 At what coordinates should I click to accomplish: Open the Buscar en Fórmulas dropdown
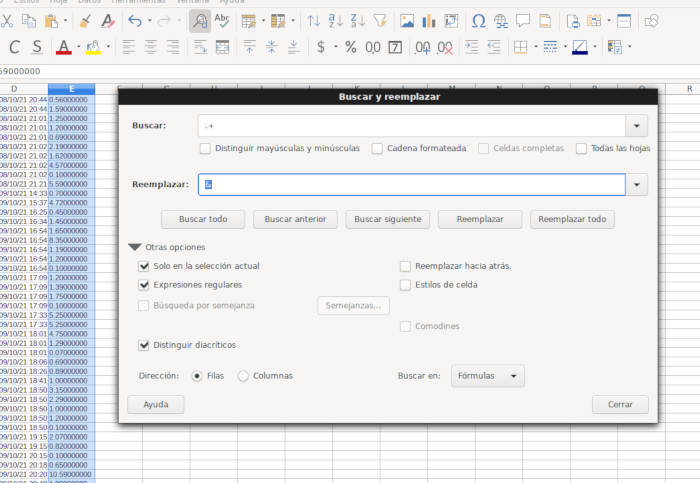tap(488, 376)
